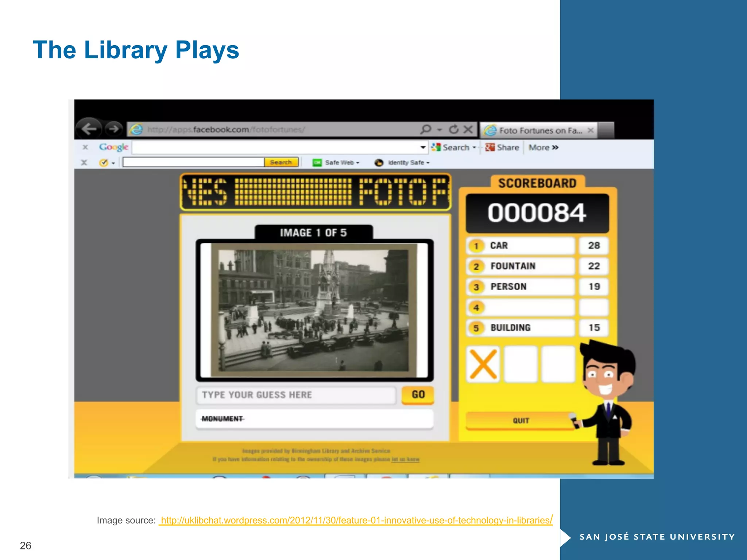This screenshot has width=747, height=560.
Task: Click the Safe Web green OK icon
Action: point(317,163)
